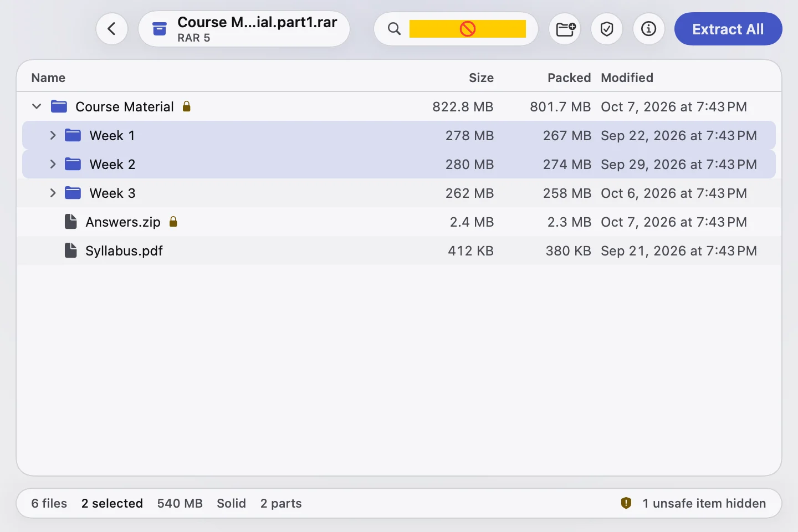Sort by the Name column header

[x=48, y=78]
